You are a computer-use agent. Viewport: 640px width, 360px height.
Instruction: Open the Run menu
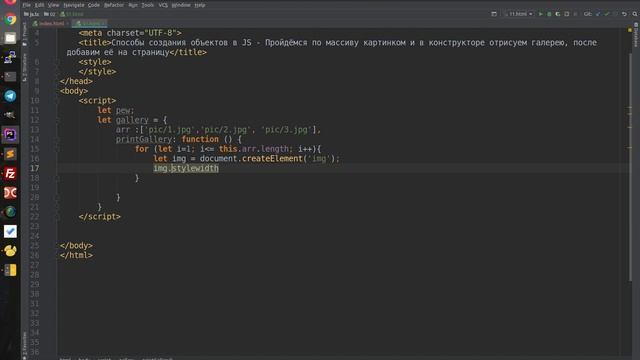tap(133, 5)
